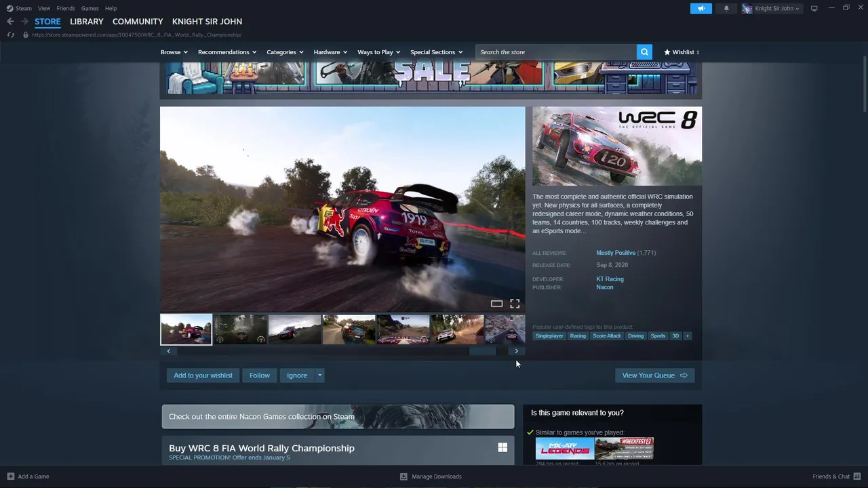The image size is (868, 488).
Task: Open the Help menu
Action: pyautogui.click(x=111, y=8)
